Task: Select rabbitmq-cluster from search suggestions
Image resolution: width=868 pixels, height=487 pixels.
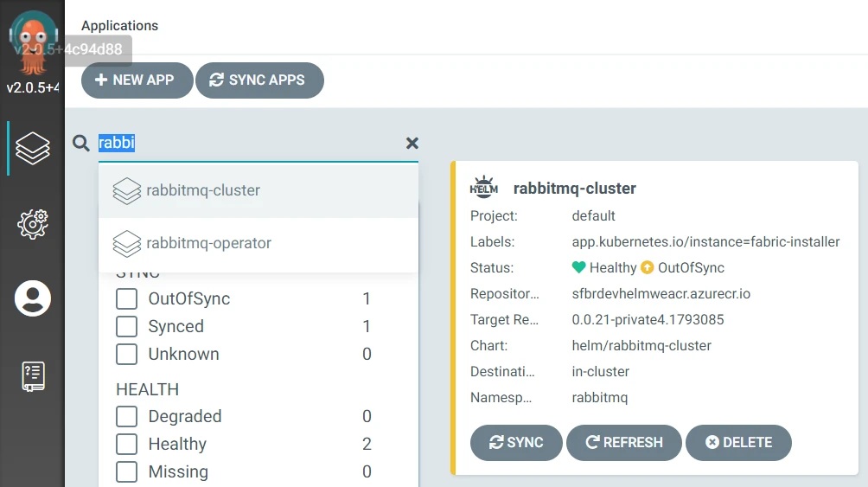Action: click(258, 190)
